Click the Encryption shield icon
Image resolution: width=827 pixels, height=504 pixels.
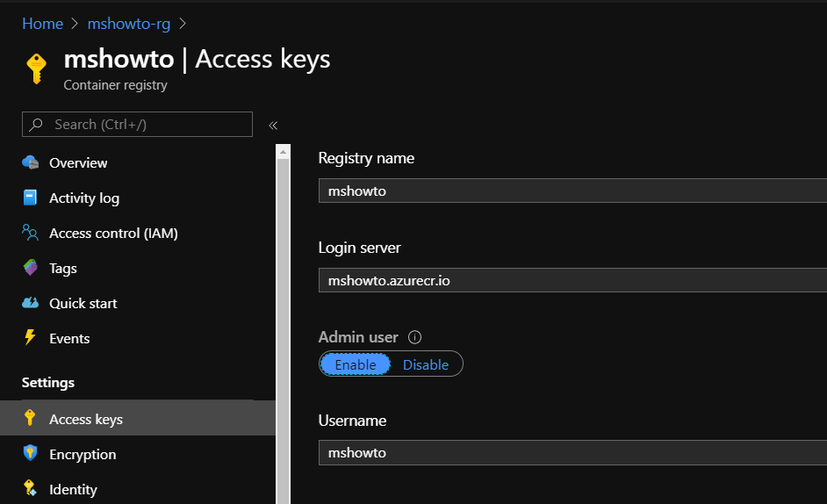click(x=30, y=453)
